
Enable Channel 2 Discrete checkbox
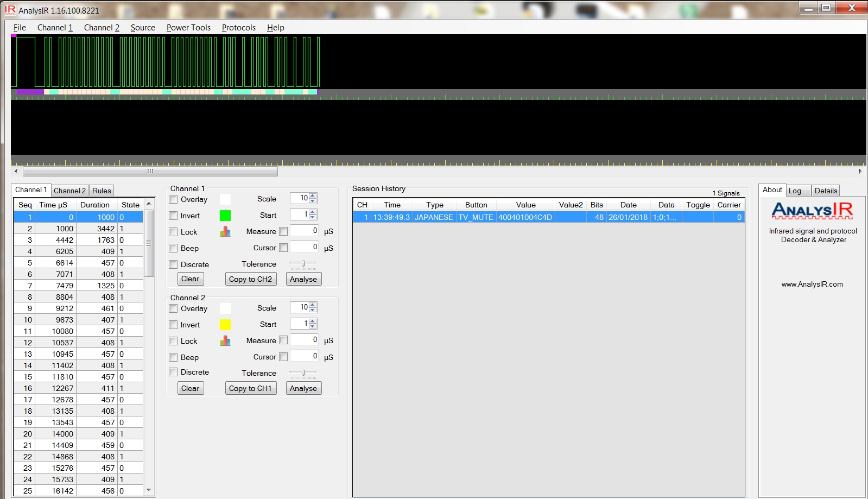(x=173, y=372)
